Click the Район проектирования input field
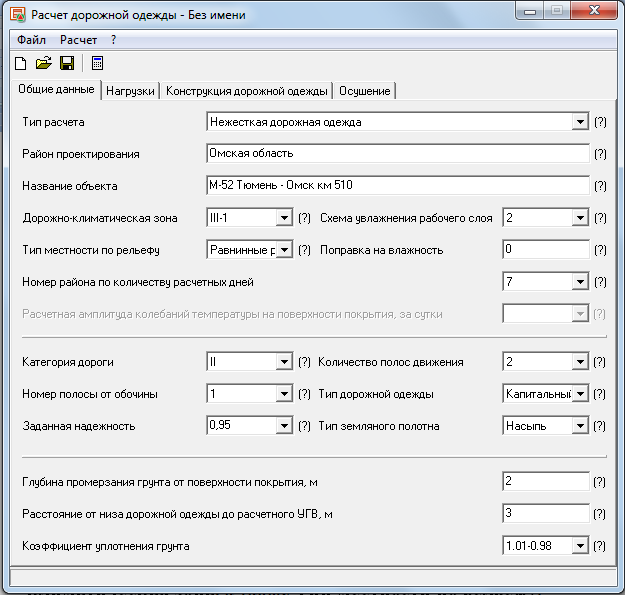 (x=397, y=153)
